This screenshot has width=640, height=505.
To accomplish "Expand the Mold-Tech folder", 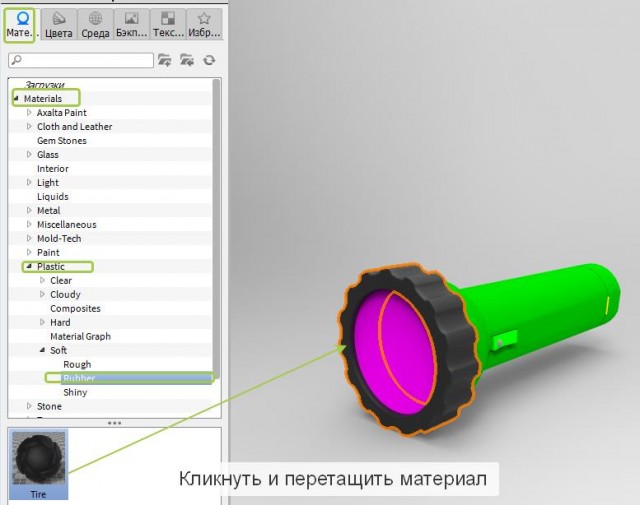I will pos(29,238).
